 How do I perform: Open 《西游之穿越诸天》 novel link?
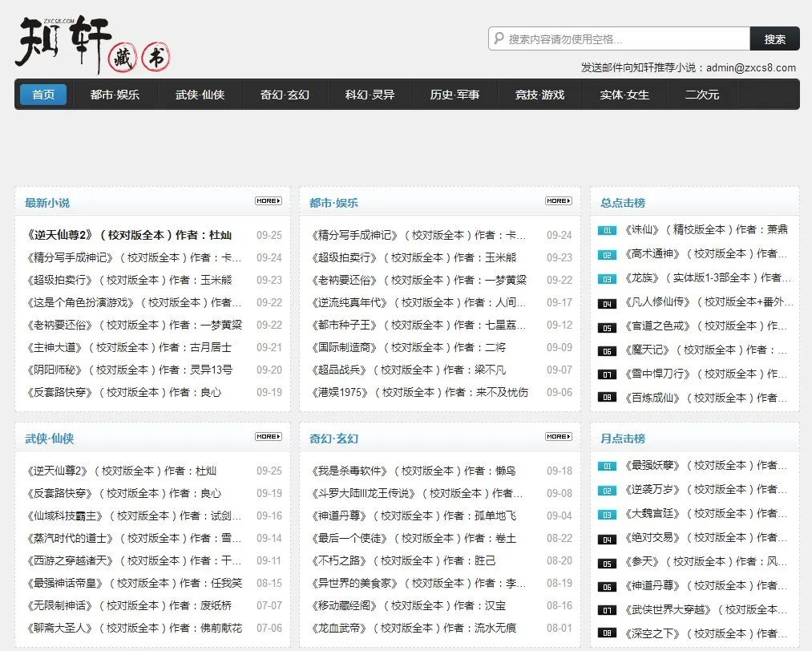click(134, 561)
